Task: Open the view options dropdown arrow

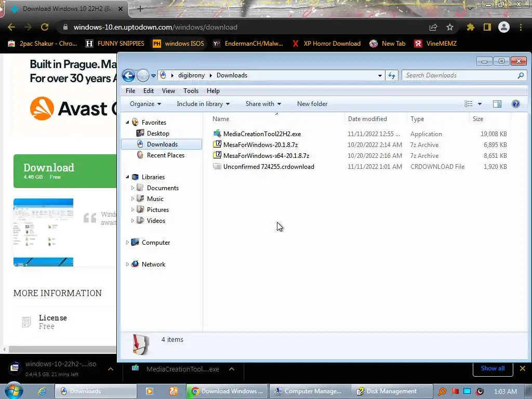Action: tap(480, 104)
